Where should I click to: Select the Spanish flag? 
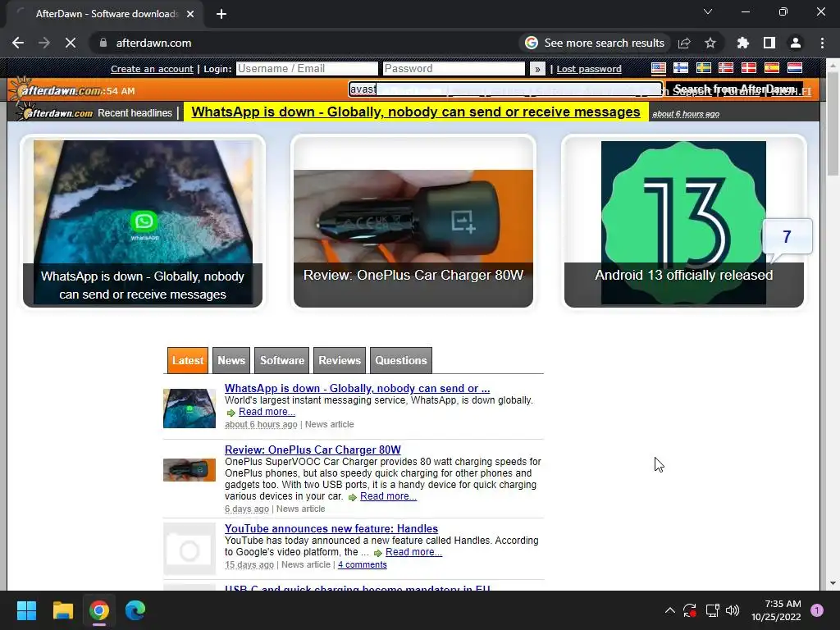(772, 68)
